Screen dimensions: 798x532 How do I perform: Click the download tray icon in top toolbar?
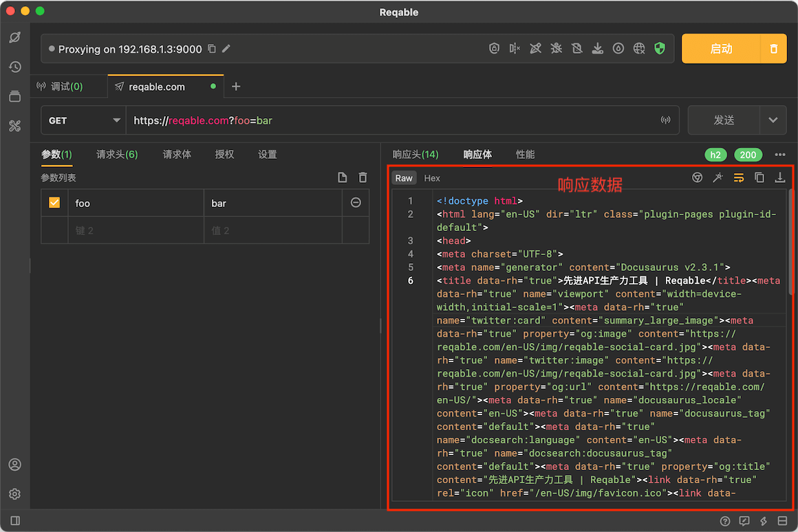point(598,48)
